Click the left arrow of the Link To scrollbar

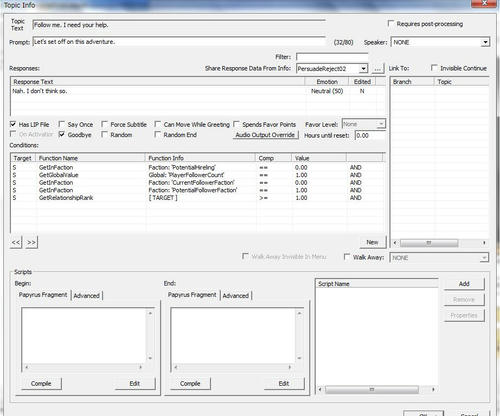coord(395,243)
